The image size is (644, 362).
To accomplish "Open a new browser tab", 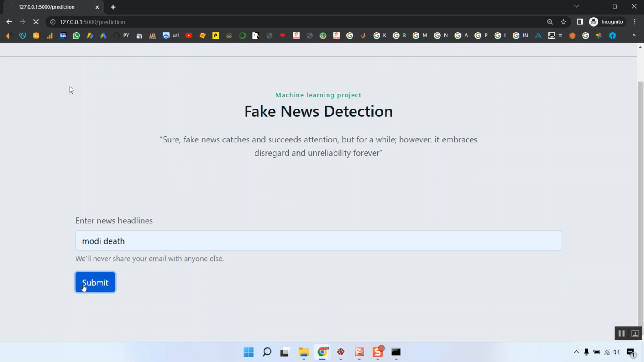I will click(113, 7).
